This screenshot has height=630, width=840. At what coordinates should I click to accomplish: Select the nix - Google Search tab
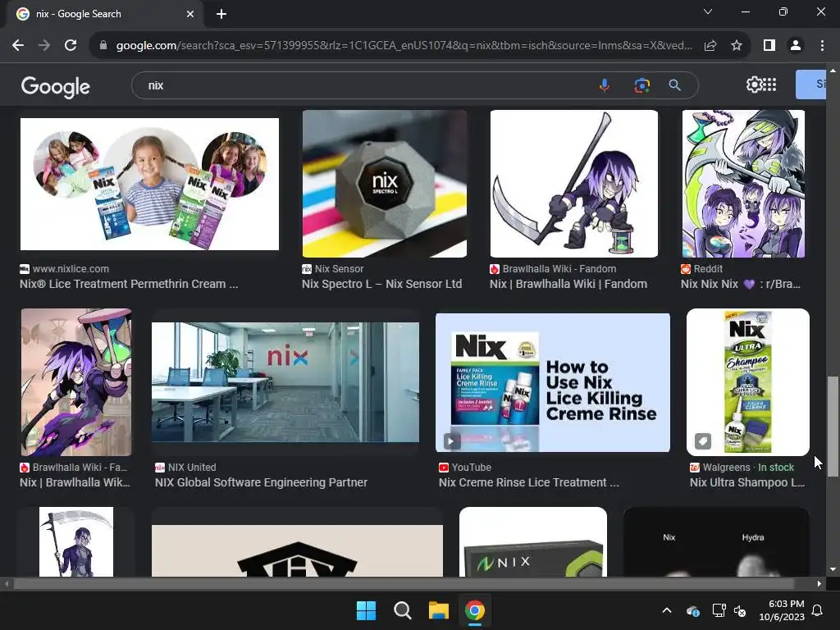[104, 14]
